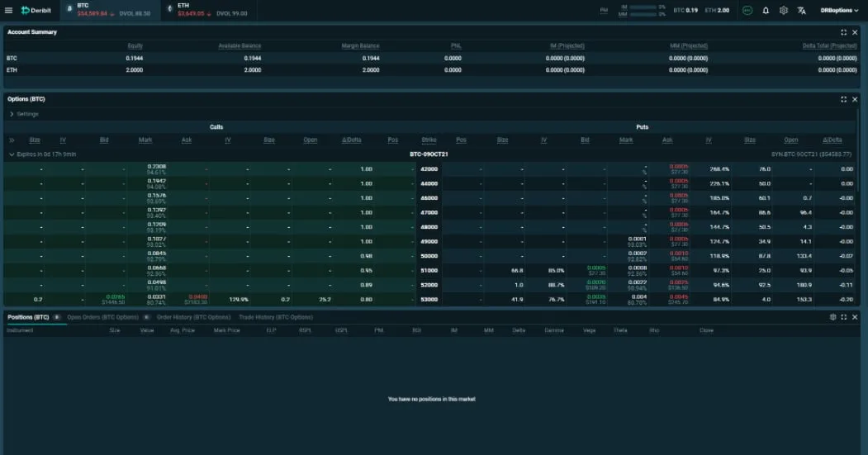The image size is (868, 455).
Task: Click the 42000 put ask price
Action: coord(679,167)
